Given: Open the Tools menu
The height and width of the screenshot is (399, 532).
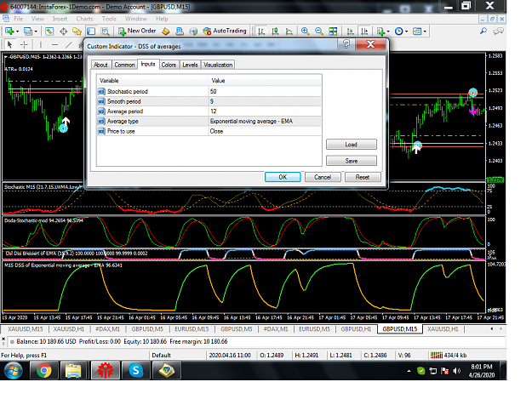Looking at the screenshot, I should coord(109,19).
